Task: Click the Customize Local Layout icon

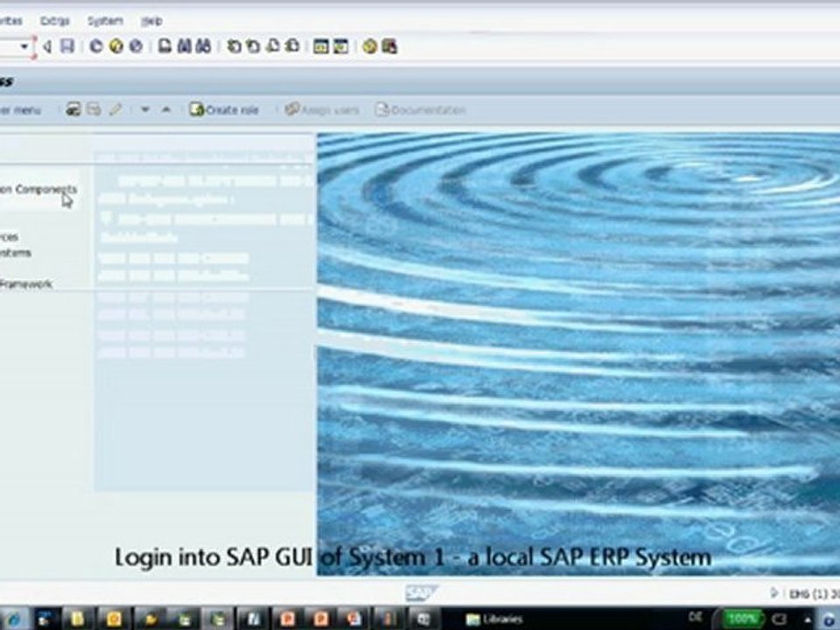Action: (x=389, y=46)
